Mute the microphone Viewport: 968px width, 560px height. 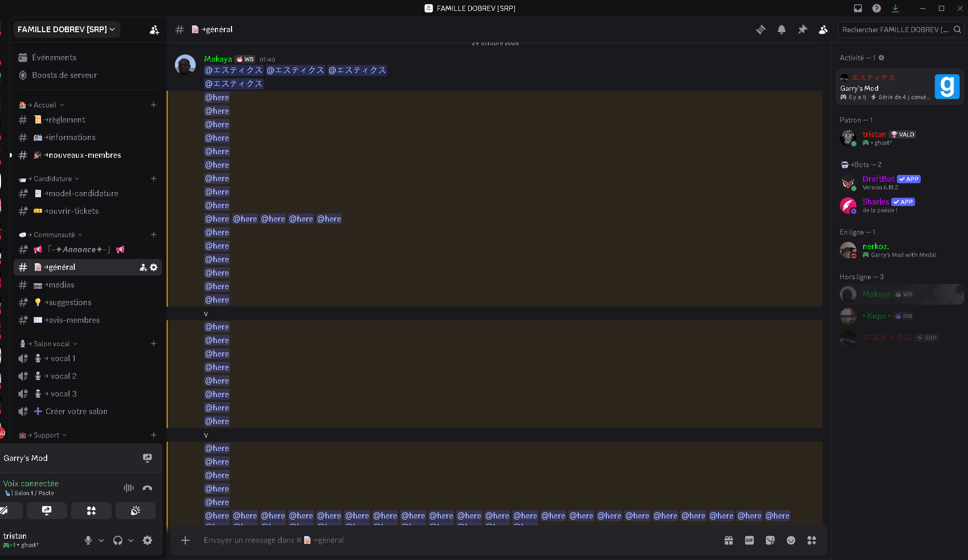tap(88, 540)
